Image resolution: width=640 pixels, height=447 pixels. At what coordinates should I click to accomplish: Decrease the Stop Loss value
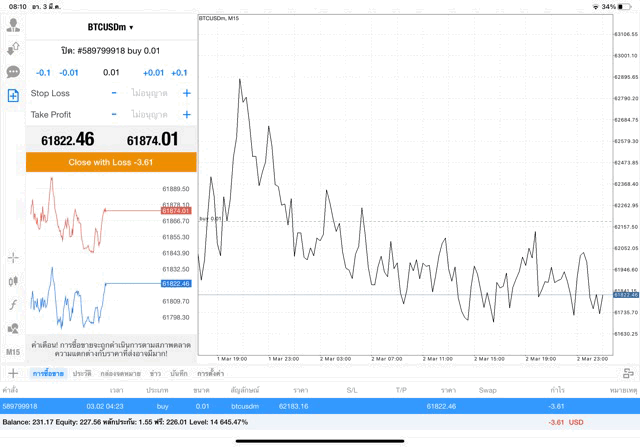coord(114,93)
